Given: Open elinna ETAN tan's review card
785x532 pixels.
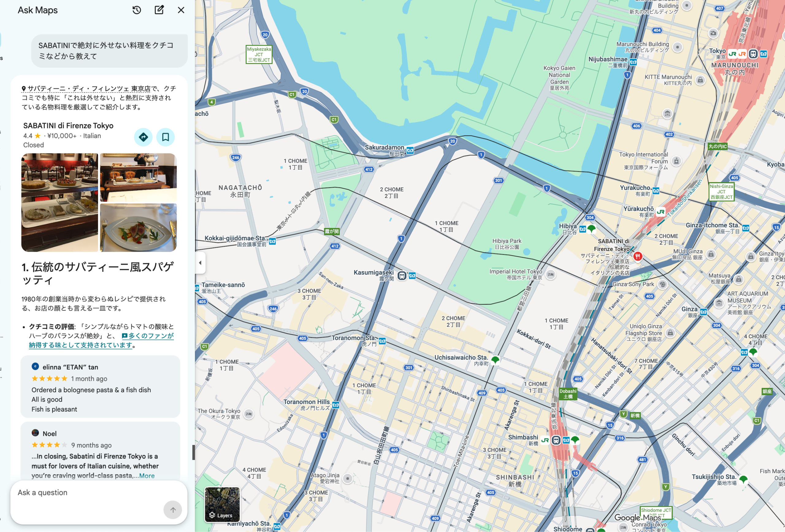Looking at the screenshot, I should (x=100, y=386).
